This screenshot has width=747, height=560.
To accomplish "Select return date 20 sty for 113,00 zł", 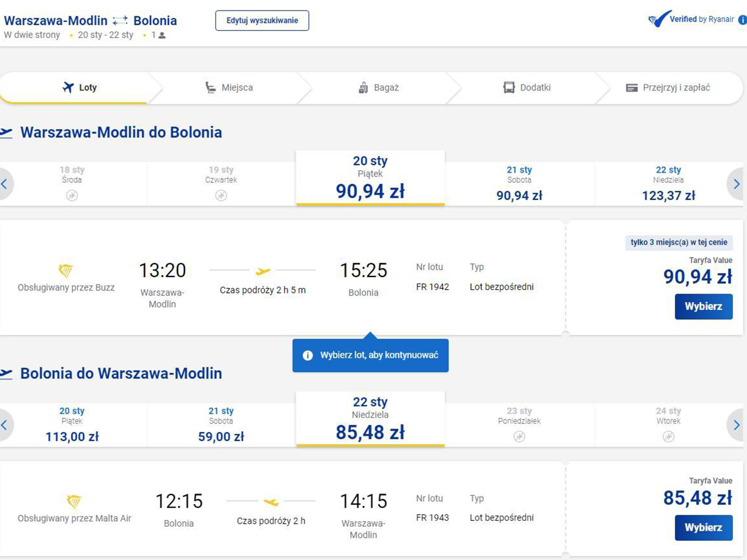I will click(72, 425).
